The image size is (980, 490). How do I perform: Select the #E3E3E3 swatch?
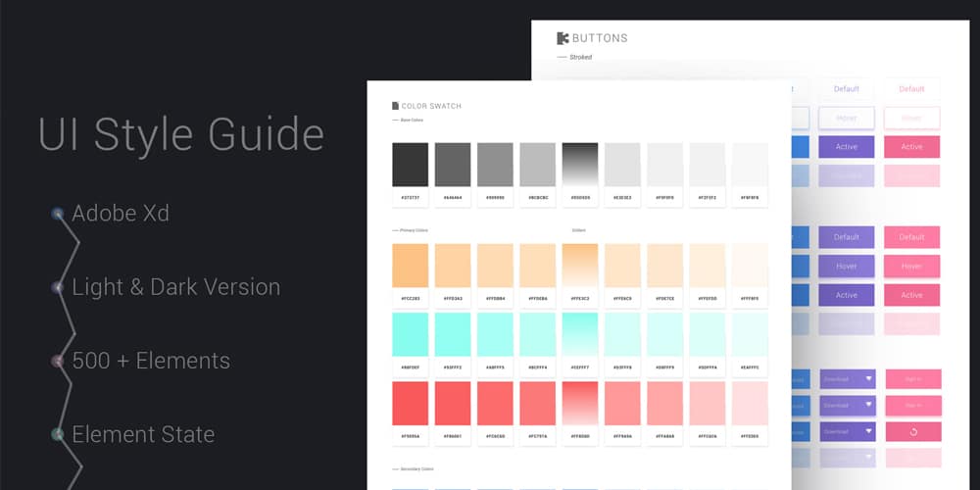(622, 165)
